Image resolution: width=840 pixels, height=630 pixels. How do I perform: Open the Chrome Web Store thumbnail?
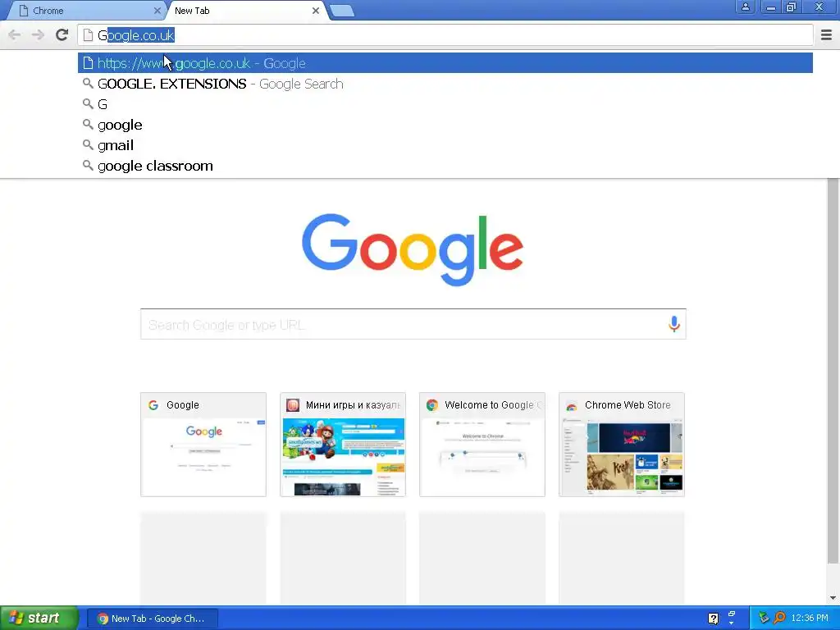622,445
